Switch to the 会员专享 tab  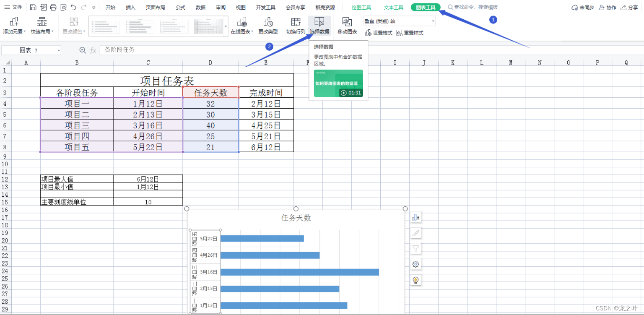coord(295,8)
